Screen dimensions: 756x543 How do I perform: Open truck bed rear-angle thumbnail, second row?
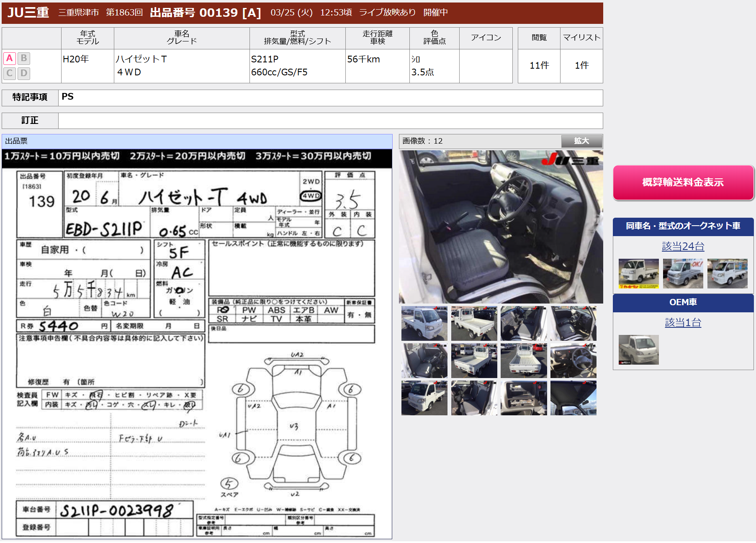[x=474, y=360]
